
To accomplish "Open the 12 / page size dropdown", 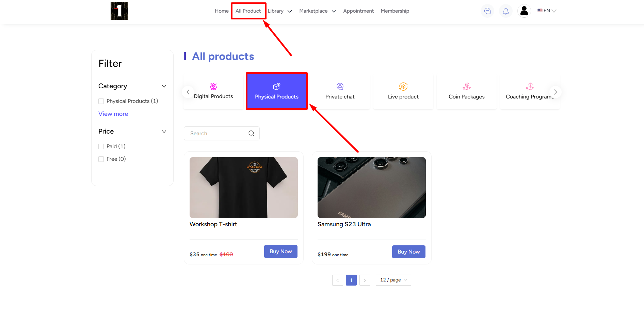I will 393,280.
